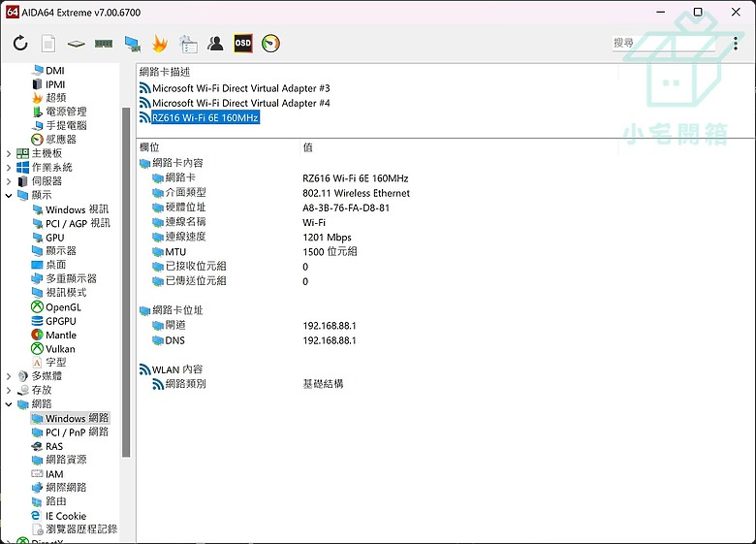
Task: Click the user profile toolbar icon
Action: click(215, 44)
